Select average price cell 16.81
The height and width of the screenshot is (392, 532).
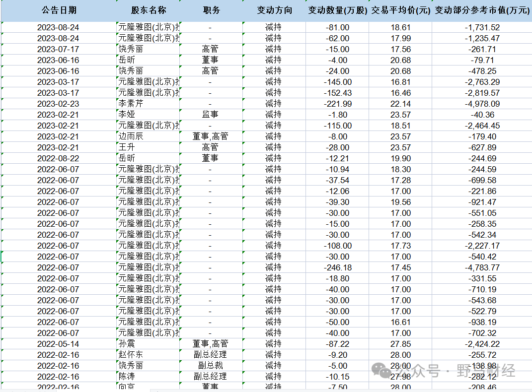pyautogui.click(x=401, y=82)
